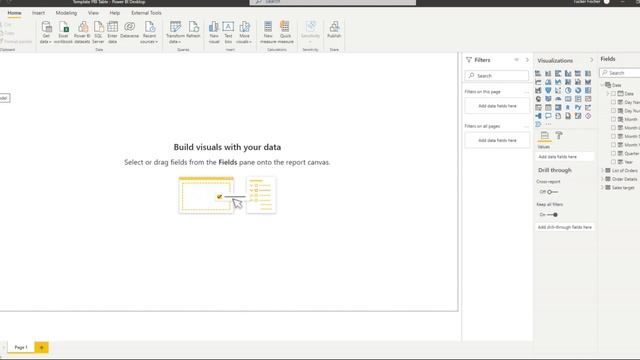Check the Year field checkbox
640x360 pixels.
pyautogui.click(x=613, y=162)
